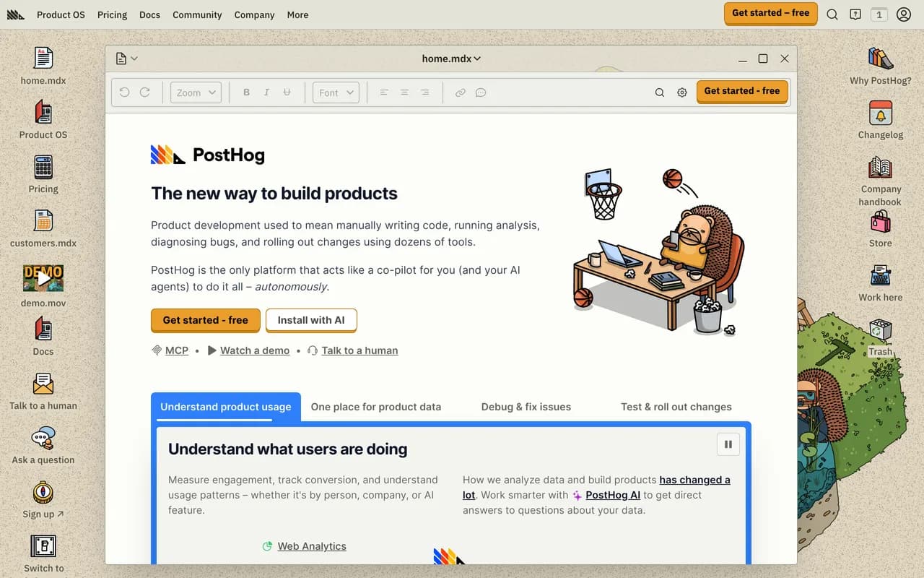
Task: Select the One place for product data tab
Action: [376, 407]
